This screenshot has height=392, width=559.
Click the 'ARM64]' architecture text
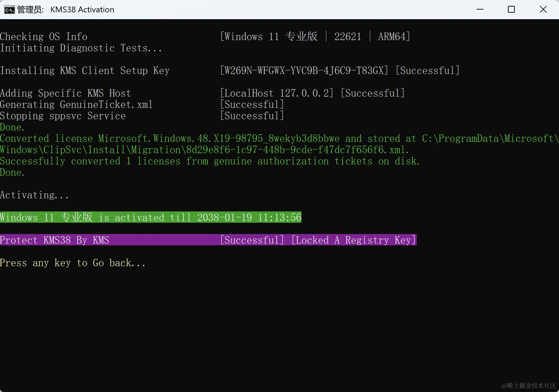pos(394,37)
